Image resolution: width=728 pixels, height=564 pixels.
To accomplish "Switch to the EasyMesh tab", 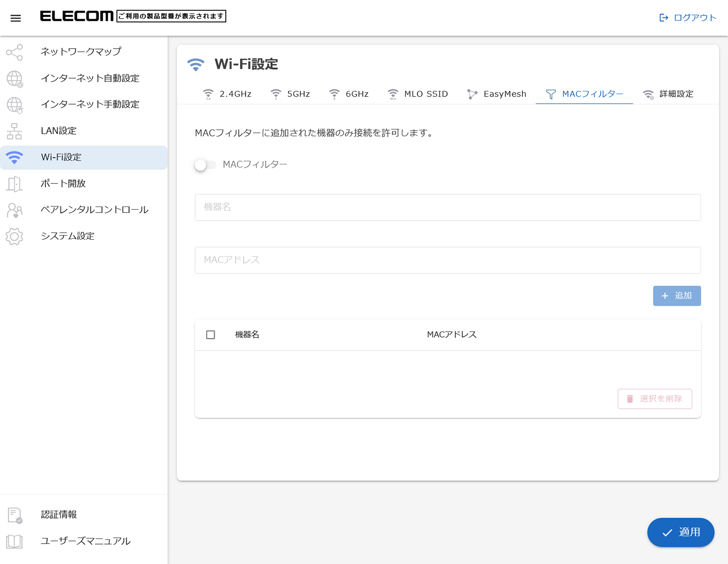I will (496, 94).
